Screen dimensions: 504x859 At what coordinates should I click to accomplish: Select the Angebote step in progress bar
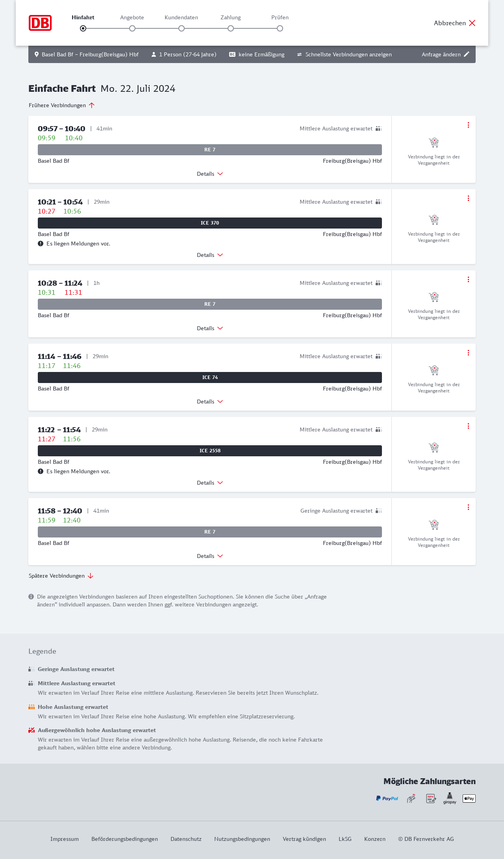pyautogui.click(x=132, y=28)
